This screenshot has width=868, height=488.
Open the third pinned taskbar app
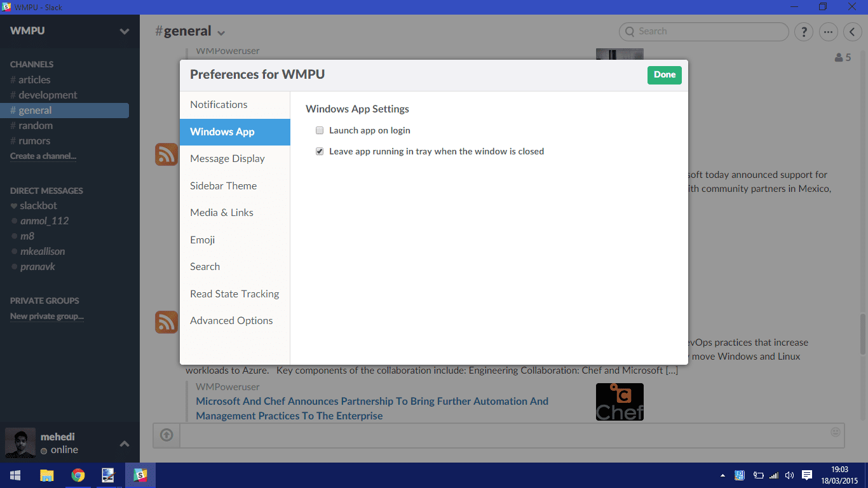(108, 475)
